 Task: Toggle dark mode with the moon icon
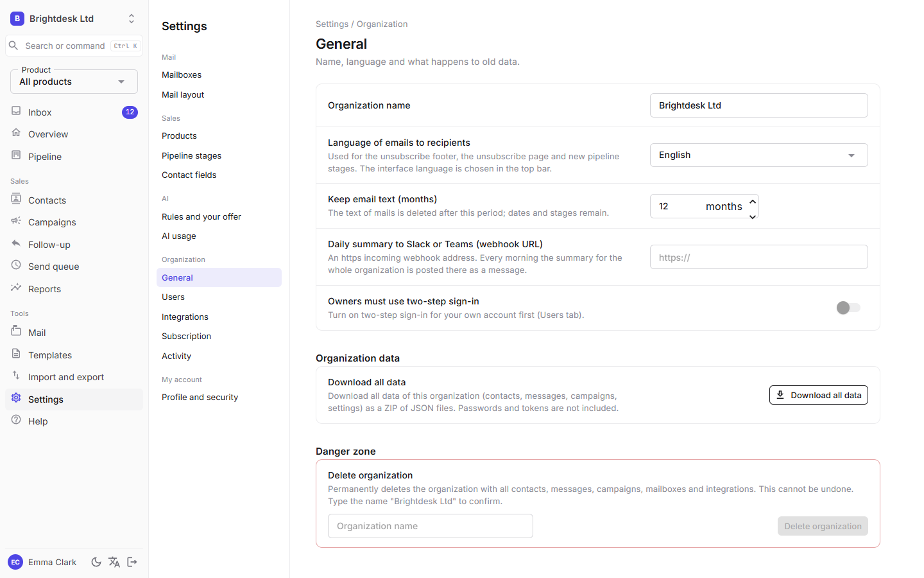click(96, 562)
